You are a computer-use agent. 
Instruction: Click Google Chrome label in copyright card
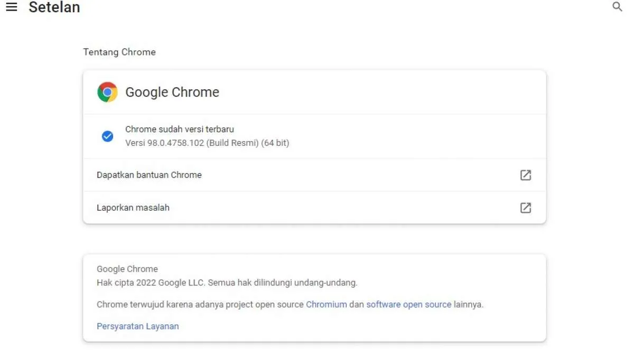pyautogui.click(x=127, y=269)
